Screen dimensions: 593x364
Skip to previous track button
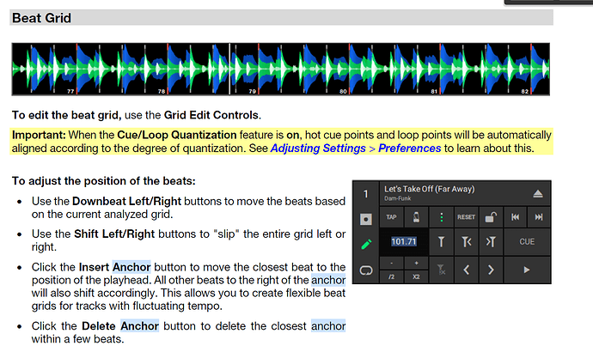[516, 217]
